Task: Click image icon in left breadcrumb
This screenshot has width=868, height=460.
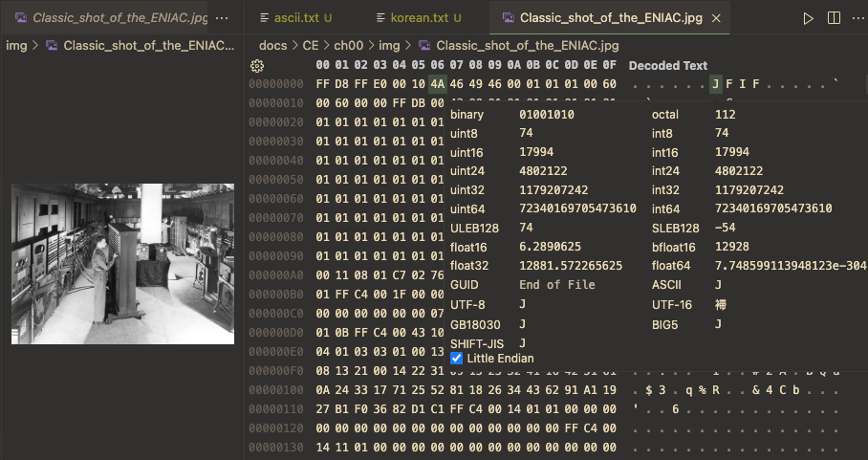Action: coord(52,45)
